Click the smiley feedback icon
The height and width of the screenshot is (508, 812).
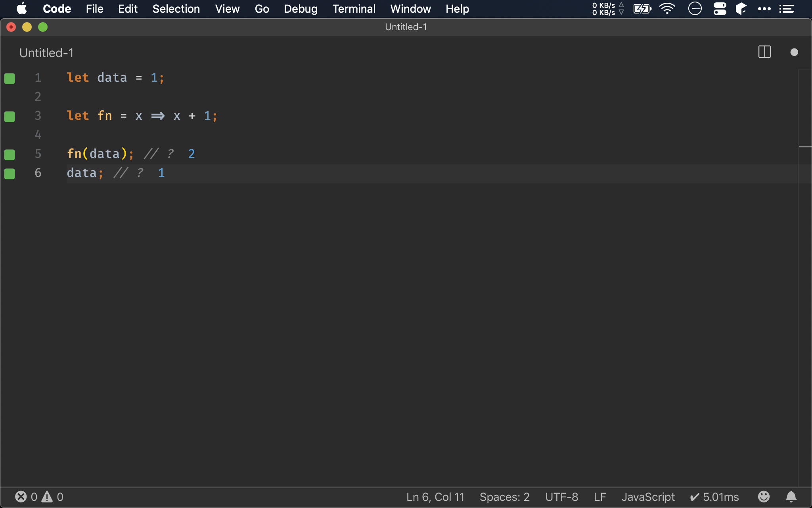764,496
